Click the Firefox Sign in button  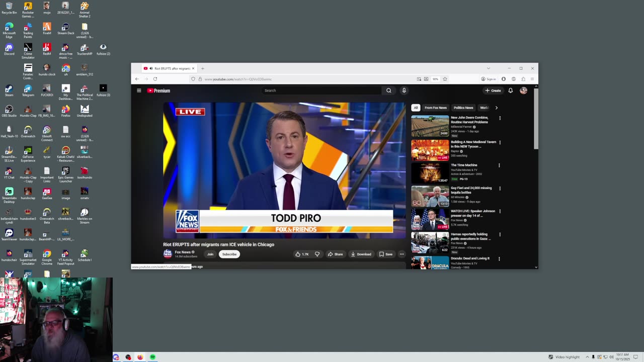488,79
